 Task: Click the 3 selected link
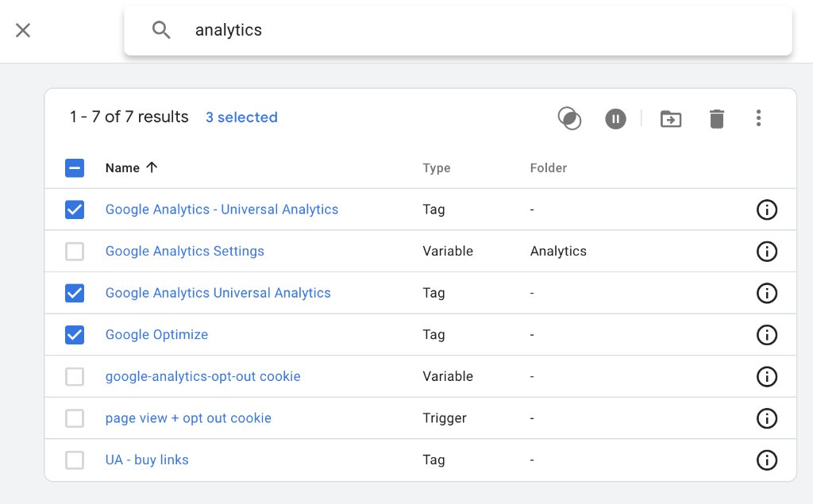(x=241, y=117)
